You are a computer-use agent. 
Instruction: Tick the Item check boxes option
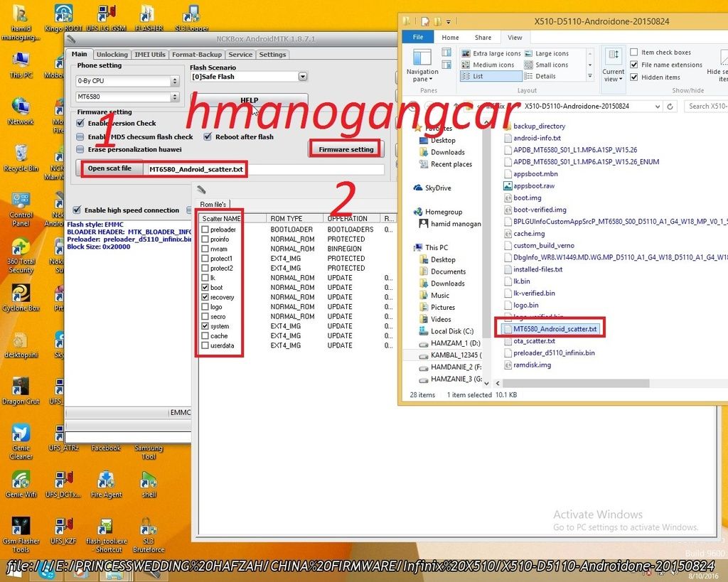(633, 53)
